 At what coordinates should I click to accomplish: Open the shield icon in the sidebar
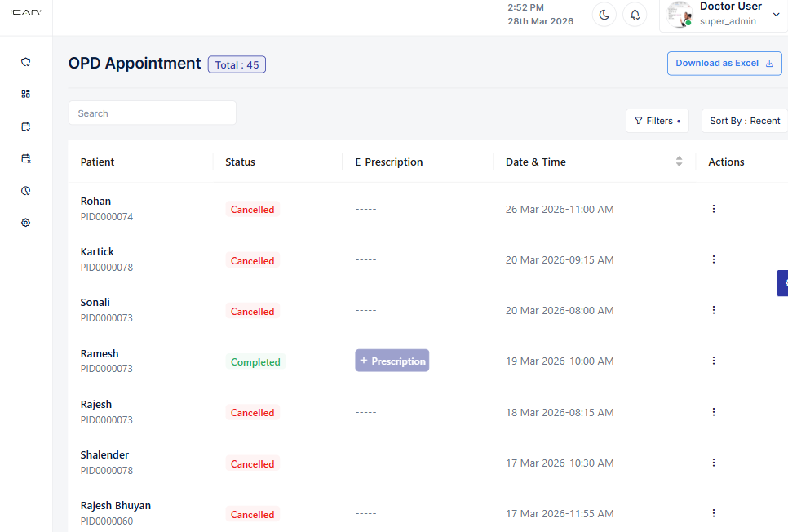25,62
